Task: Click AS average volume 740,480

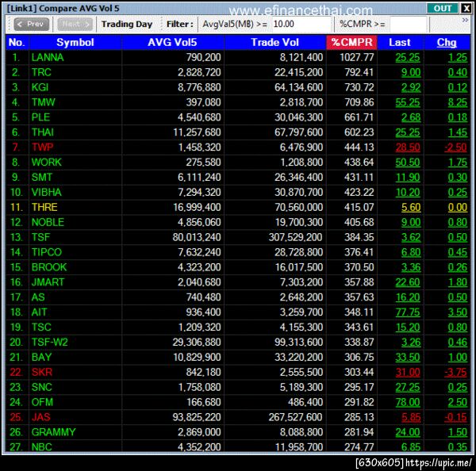Action: click(x=203, y=297)
